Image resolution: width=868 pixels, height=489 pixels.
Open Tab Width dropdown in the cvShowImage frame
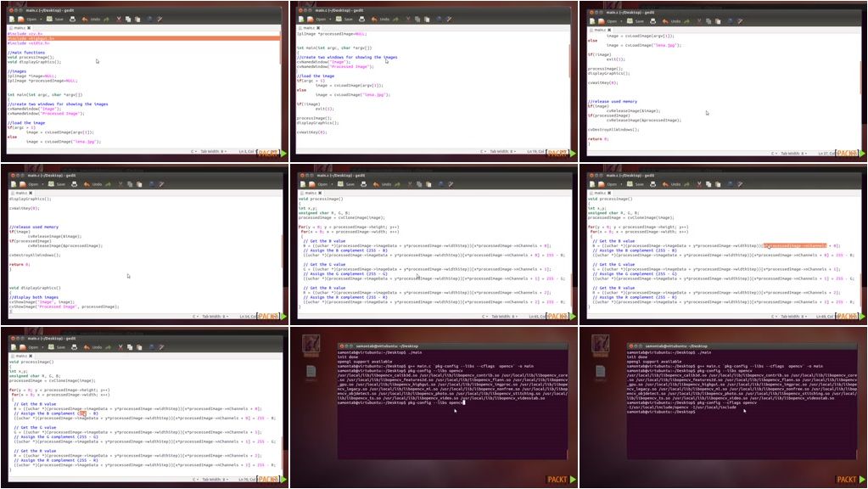(x=216, y=316)
